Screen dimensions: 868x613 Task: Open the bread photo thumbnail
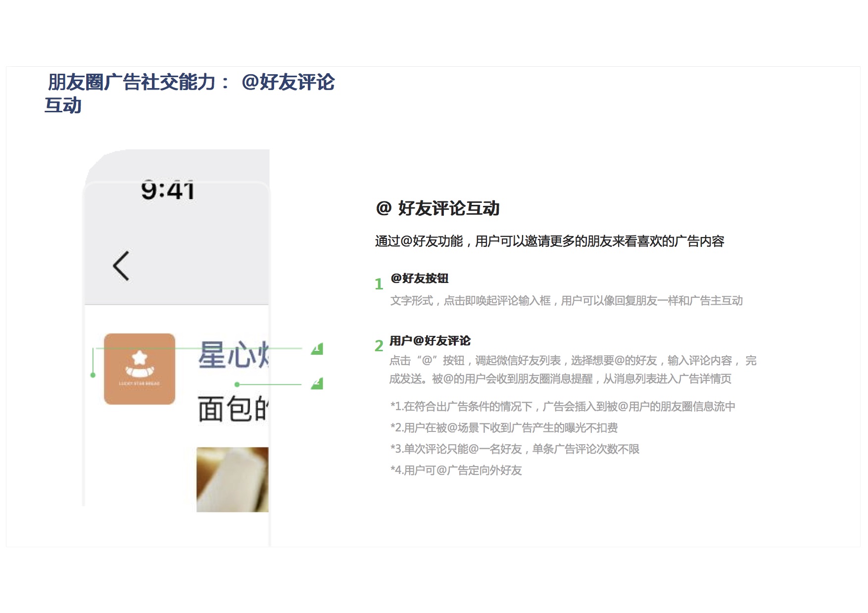tap(232, 479)
